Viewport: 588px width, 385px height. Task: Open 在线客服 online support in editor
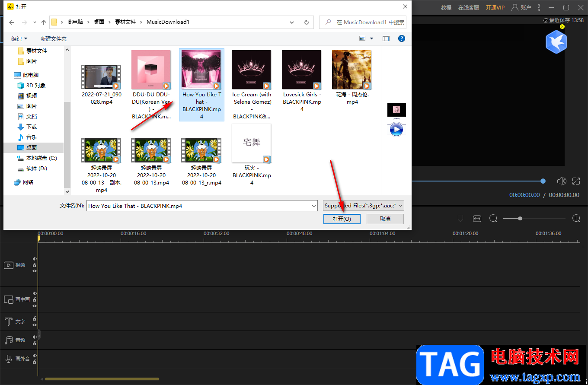[469, 7]
